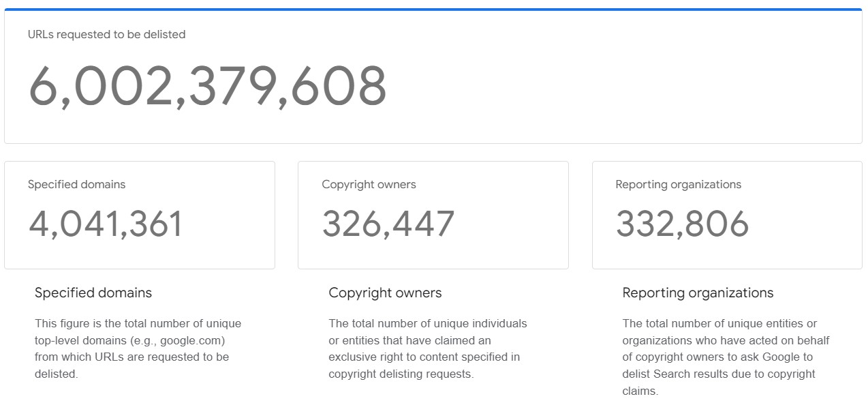Viewport: 868px width, 403px height.
Task: Select the 'URLs requested to be delisted' label
Action: point(106,34)
